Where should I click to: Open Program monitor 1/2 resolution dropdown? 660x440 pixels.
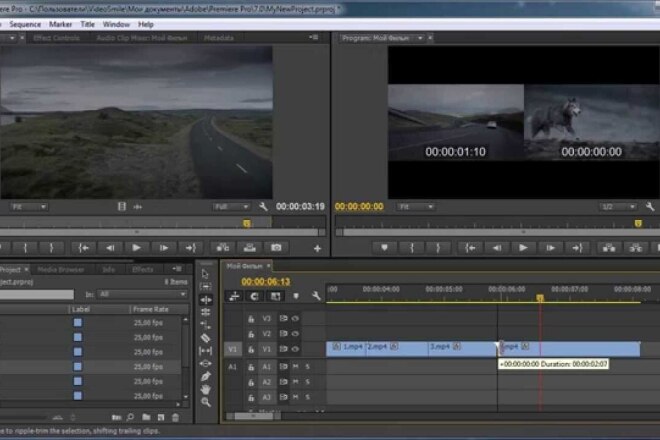(x=617, y=207)
